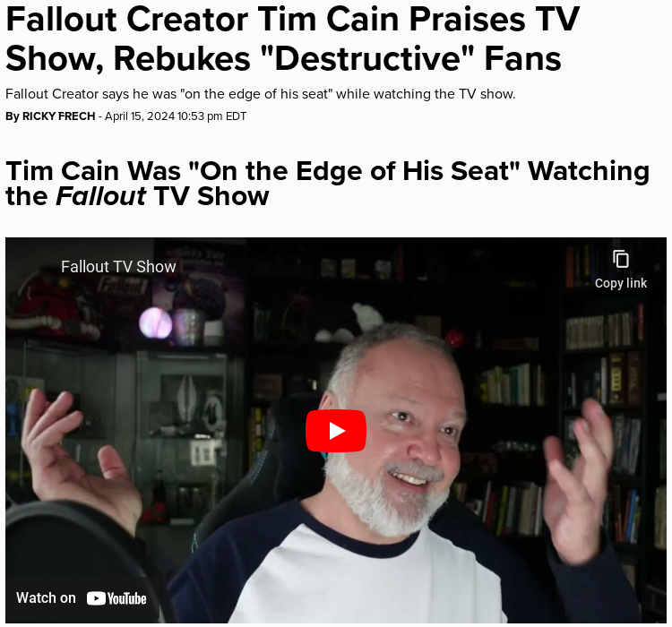Click the italic 'Fallout' word in section heading
This screenshot has width=672, height=627.
click(x=101, y=196)
